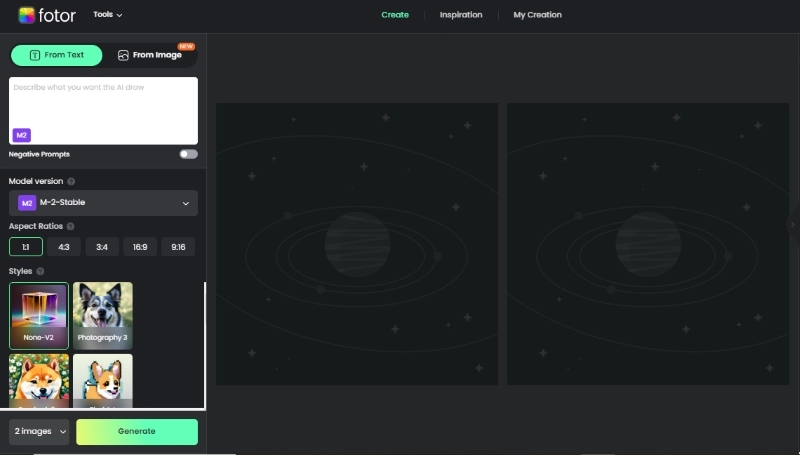Select the 1:1 aspect ratio
This screenshot has width=800, height=455.
pyautogui.click(x=26, y=247)
